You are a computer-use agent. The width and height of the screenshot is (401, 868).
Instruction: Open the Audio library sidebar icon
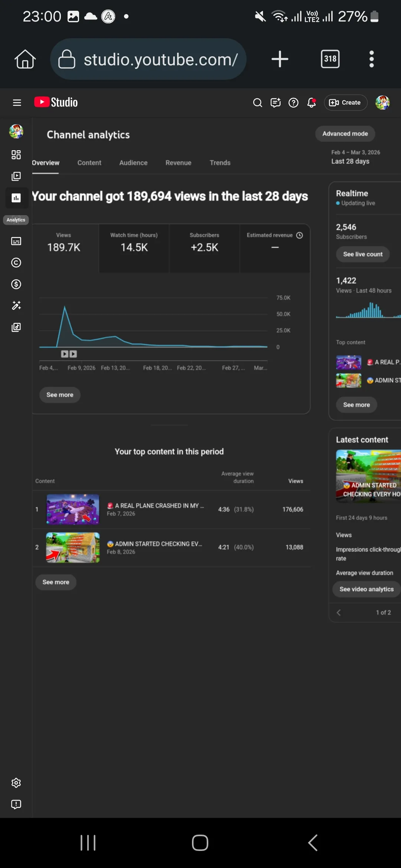tap(16, 327)
